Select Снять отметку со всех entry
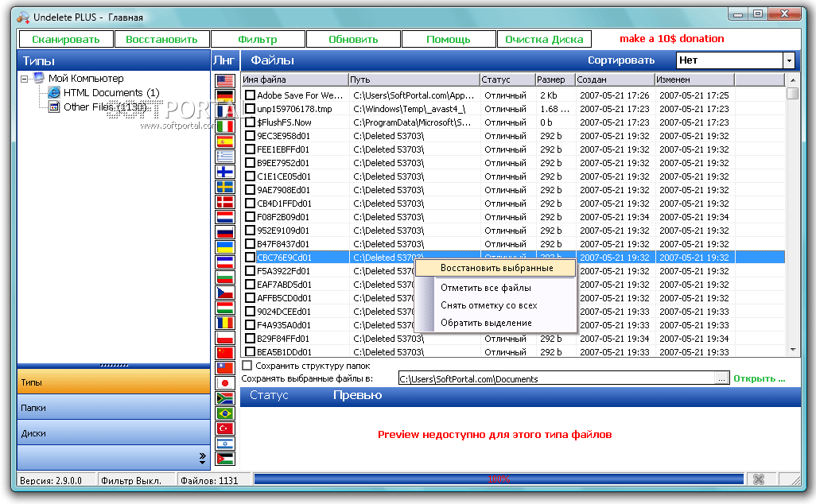Screen dimensions: 816x504 (488, 305)
